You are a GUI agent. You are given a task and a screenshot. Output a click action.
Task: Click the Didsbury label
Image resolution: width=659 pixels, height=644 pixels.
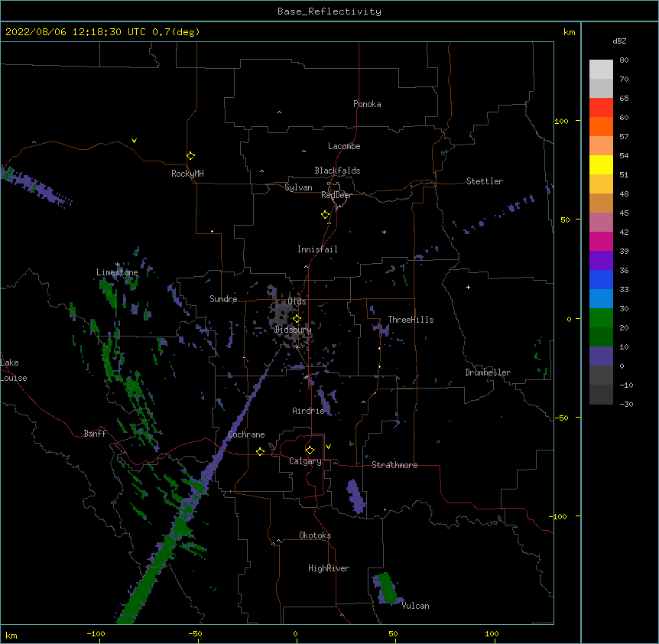coord(294,330)
